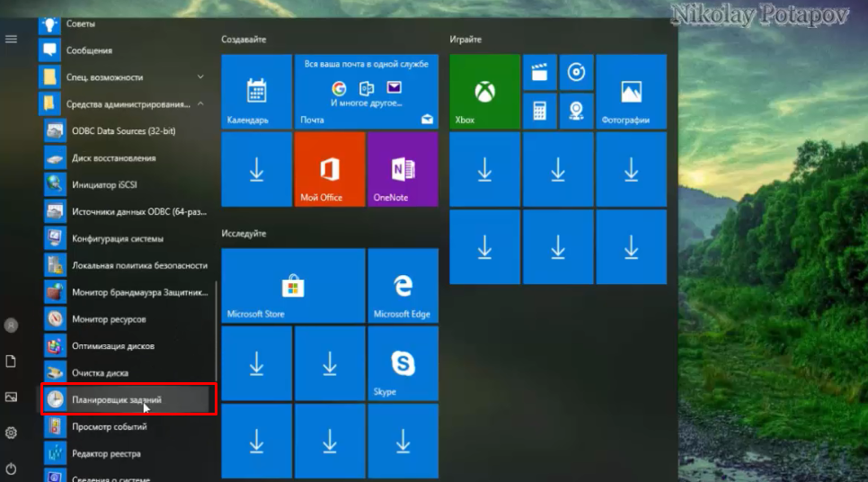
Task: Open Pictures from the Start sidebar icon
Action: point(11,397)
